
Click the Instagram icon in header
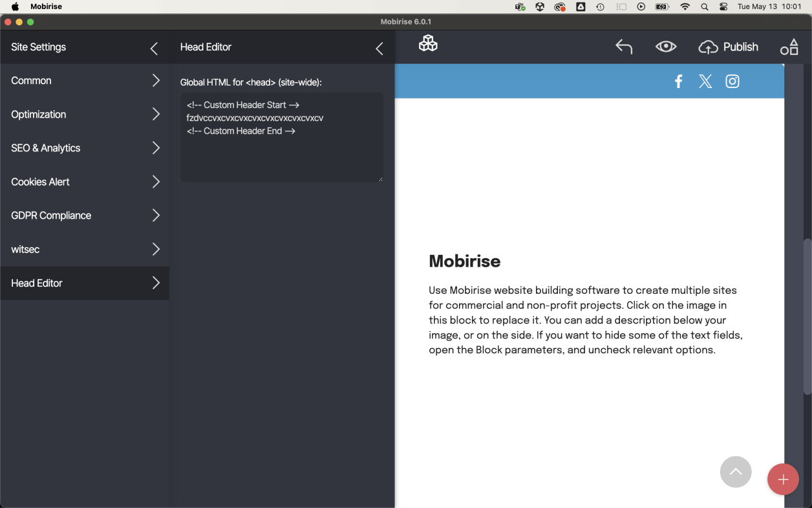click(732, 81)
